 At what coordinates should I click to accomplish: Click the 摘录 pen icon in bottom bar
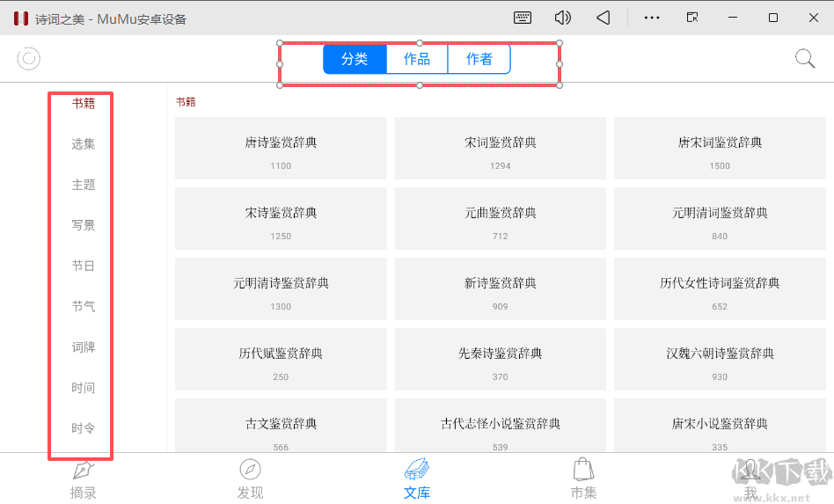pos(84,470)
